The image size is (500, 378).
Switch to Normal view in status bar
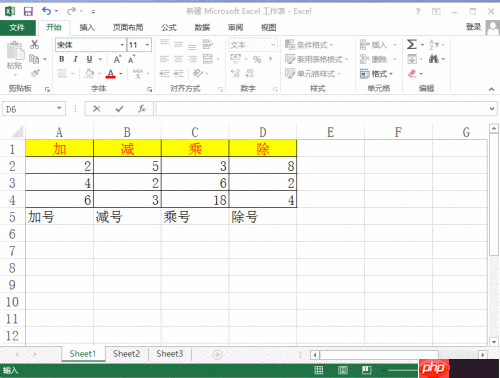(319, 370)
